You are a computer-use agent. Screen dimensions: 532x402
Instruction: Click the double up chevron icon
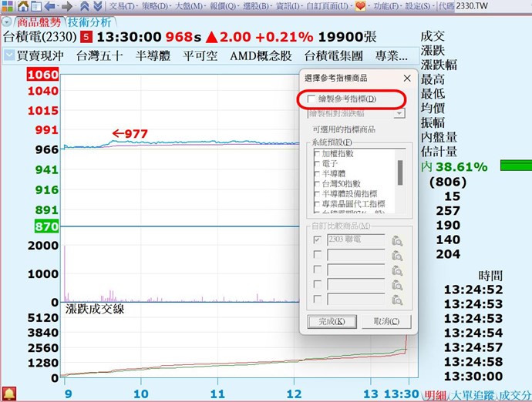pyautogui.click(x=85, y=5)
